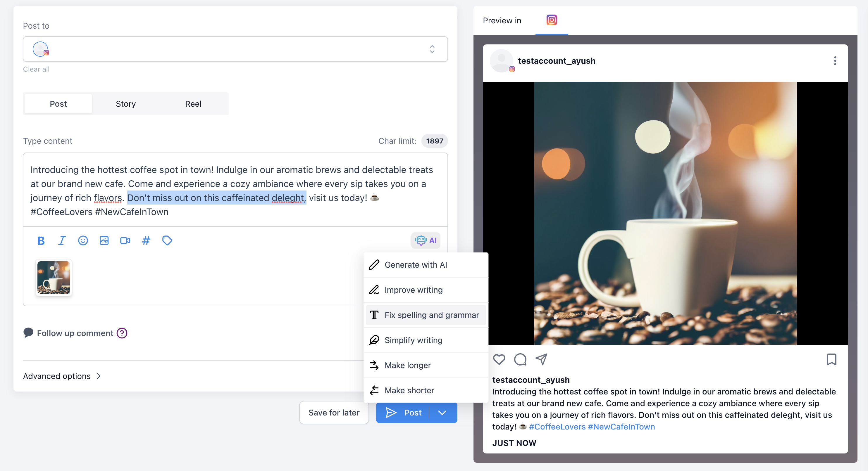The image size is (868, 471).
Task: Expand the Post button dropdown arrow
Action: 442,413
